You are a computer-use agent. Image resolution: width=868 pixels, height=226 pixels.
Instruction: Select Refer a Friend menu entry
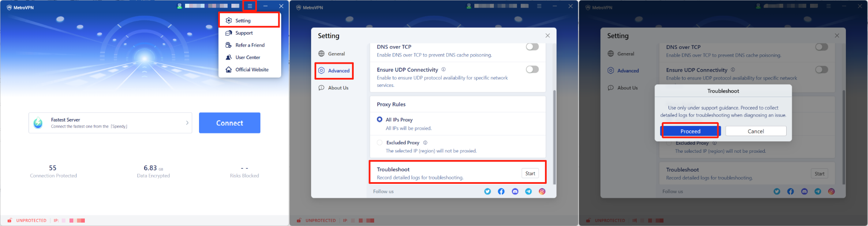[x=250, y=45]
